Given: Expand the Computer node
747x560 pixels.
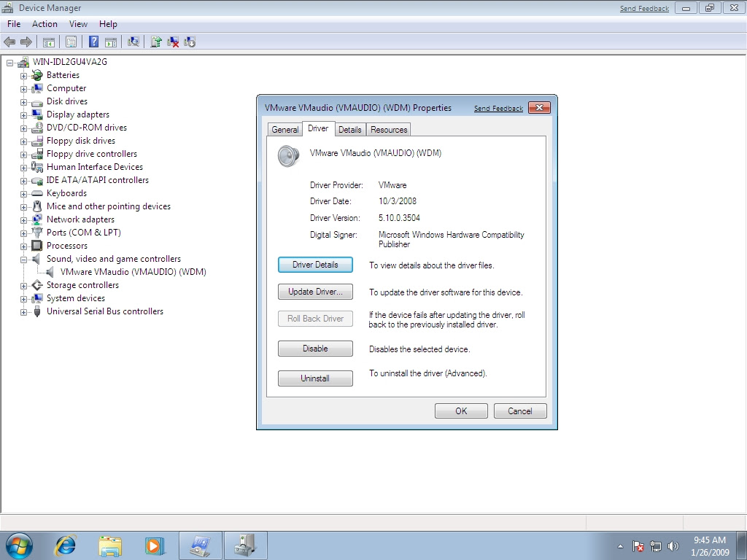Looking at the screenshot, I should [23, 89].
